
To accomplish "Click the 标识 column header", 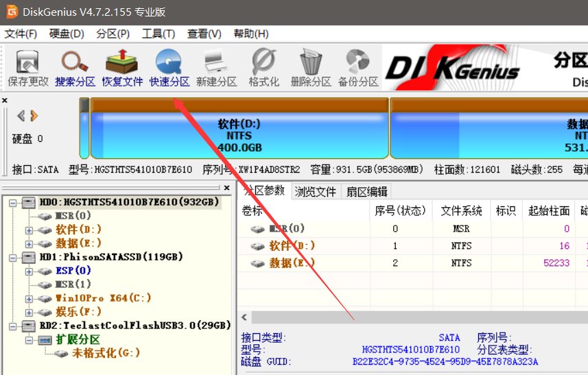I will click(x=506, y=211).
